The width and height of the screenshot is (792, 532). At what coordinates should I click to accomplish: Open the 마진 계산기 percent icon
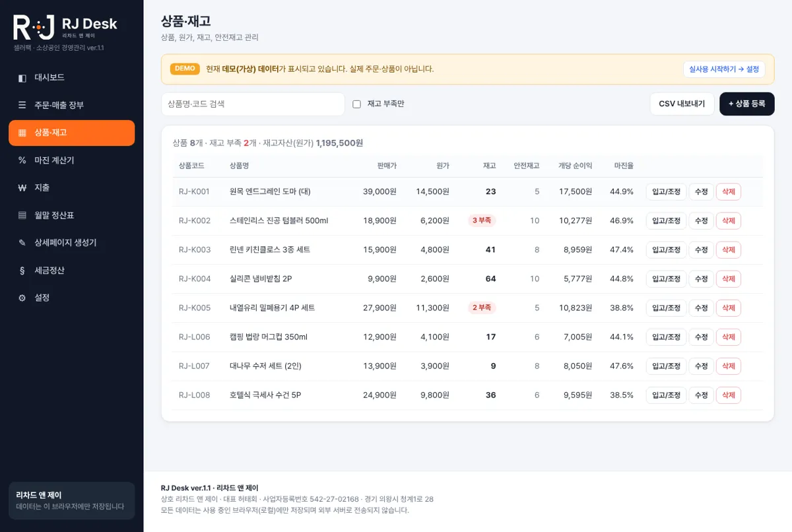pos(22,160)
